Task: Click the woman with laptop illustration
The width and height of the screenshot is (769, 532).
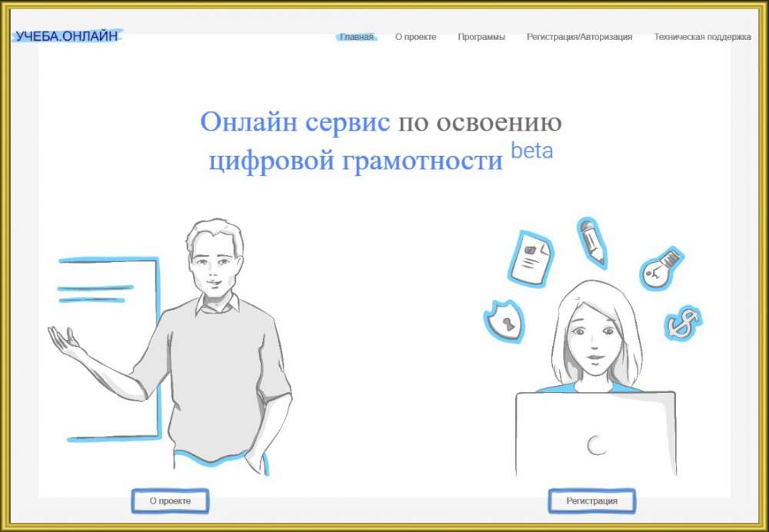Action: 595,380
